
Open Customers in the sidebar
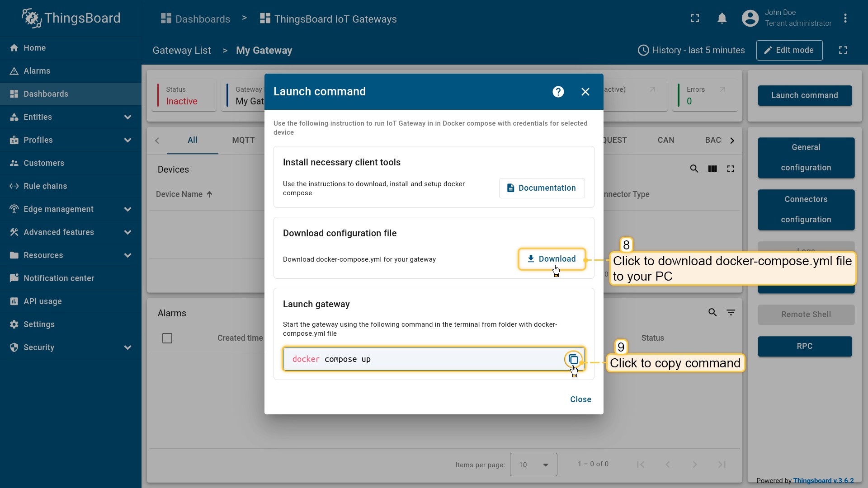(x=71, y=163)
